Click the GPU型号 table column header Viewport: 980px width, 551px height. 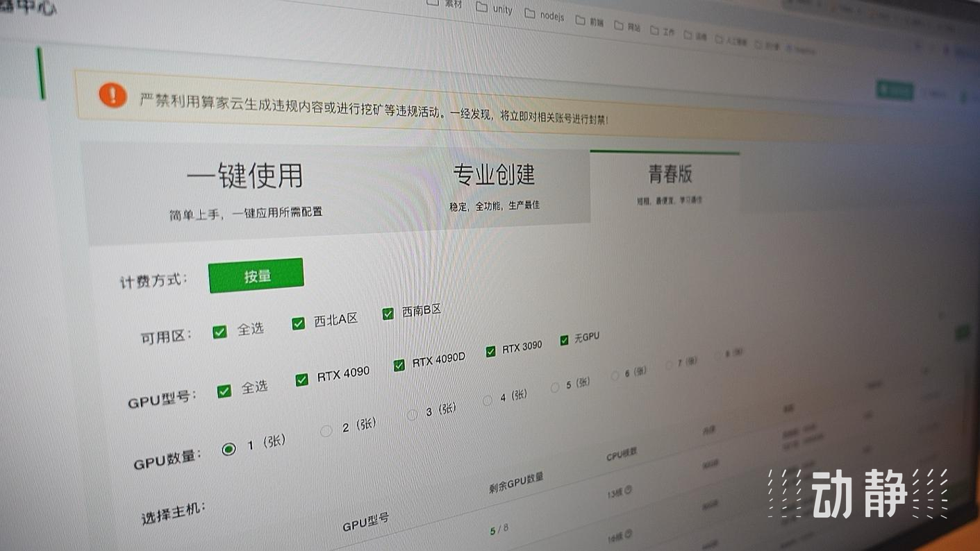(366, 523)
